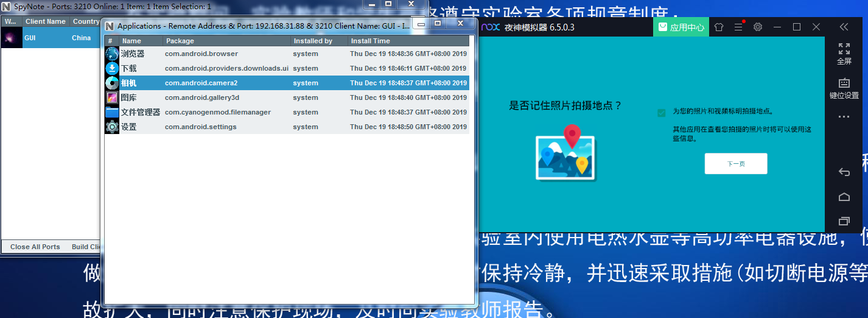Open Nox keyboard mapping (键位设置)
The image size is (868, 318).
844,88
